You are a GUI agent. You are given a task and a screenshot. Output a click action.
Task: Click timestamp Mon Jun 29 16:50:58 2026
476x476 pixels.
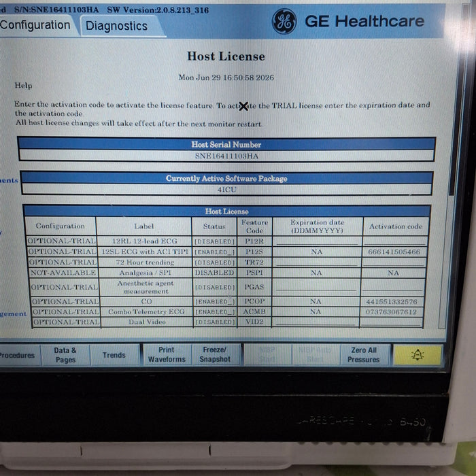[x=226, y=78]
